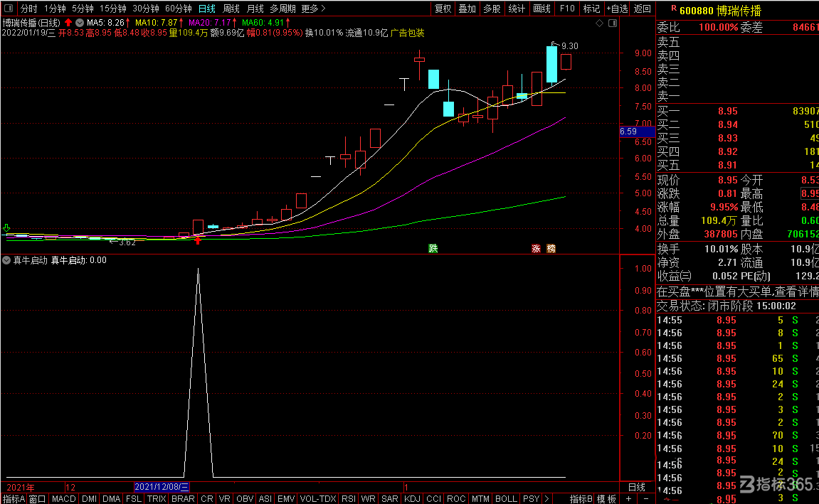
Task: Toggle the side panel icon beside diamond
Action: pyautogui.click(x=613, y=23)
